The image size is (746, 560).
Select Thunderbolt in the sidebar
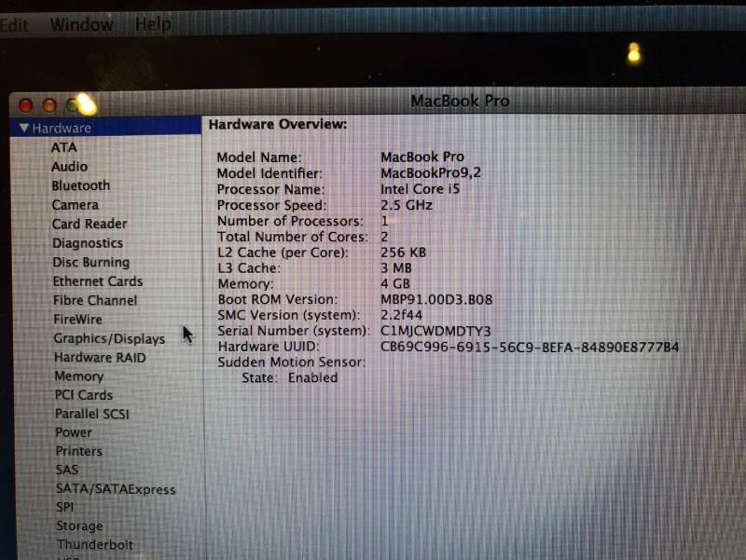pyautogui.click(x=95, y=545)
